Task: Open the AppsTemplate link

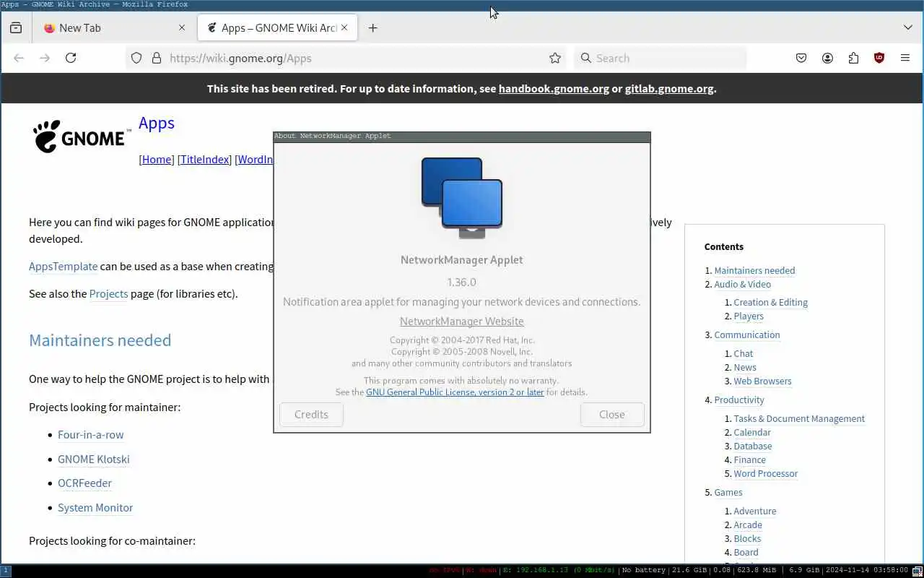Action: pos(63,267)
